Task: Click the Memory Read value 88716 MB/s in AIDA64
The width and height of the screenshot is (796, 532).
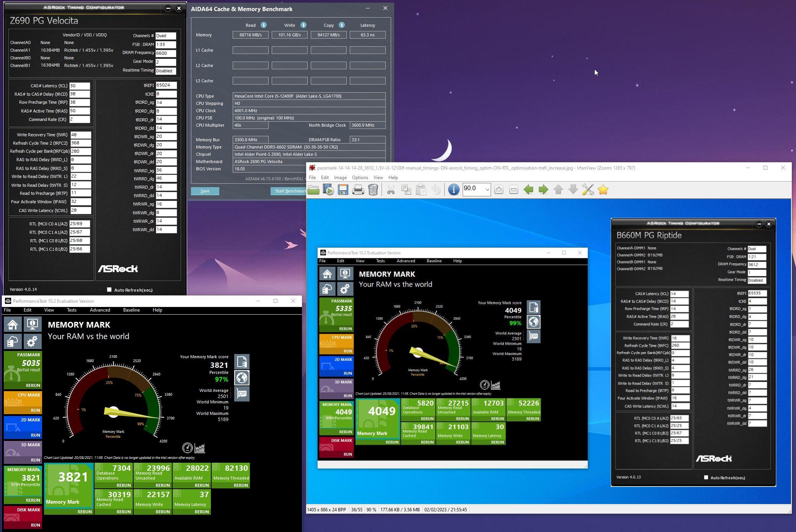Action: pyautogui.click(x=251, y=35)
